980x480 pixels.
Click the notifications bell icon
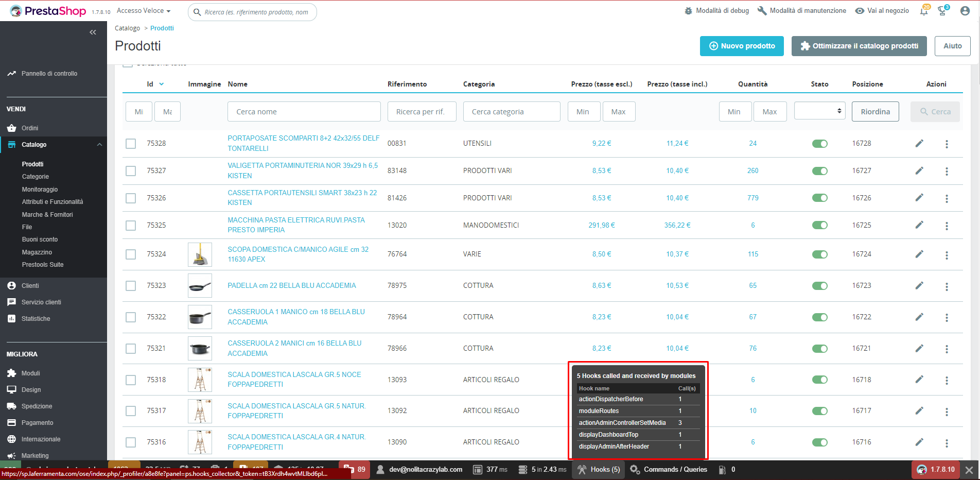(x=924, y=11)
